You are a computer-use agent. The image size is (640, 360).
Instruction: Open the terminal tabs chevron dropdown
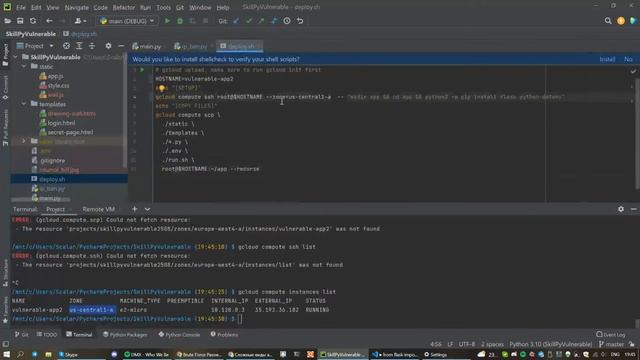(147, 209)
